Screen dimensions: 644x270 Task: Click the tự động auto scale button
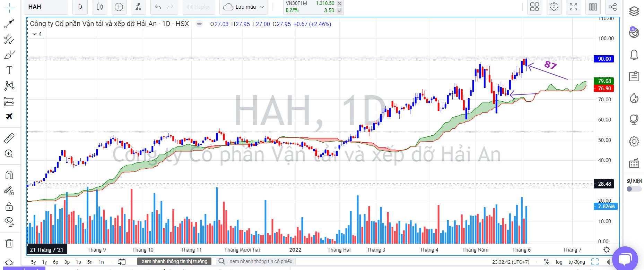coord(576,262)
